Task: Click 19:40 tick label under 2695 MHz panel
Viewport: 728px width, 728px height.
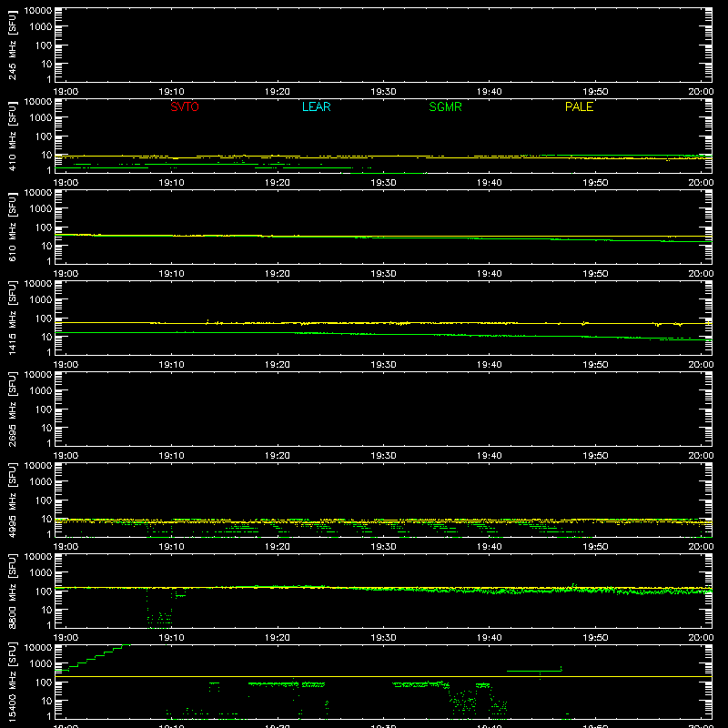Action: click(490, 456)
